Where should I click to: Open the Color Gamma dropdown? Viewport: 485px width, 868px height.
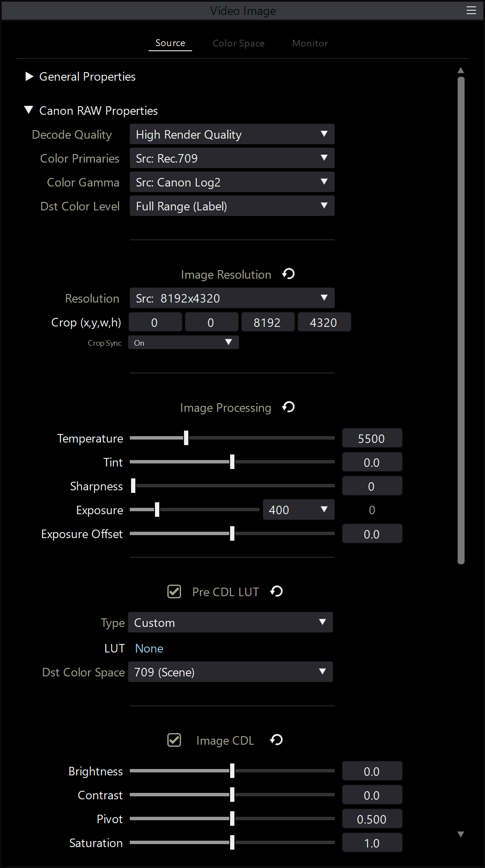click(x=232, y=182)
